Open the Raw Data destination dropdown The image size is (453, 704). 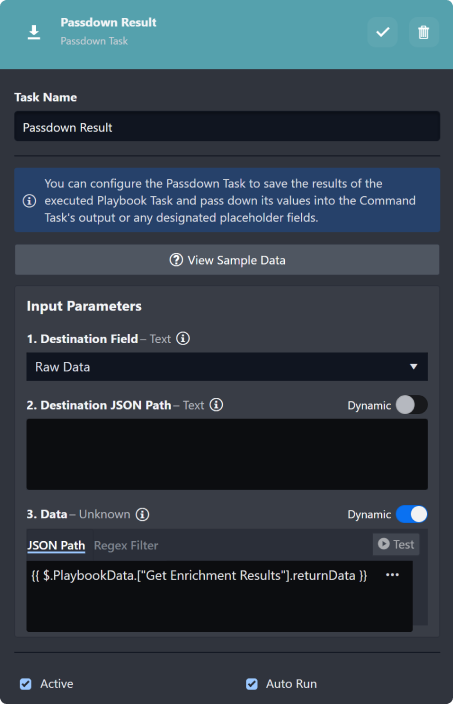pos(227,367)
